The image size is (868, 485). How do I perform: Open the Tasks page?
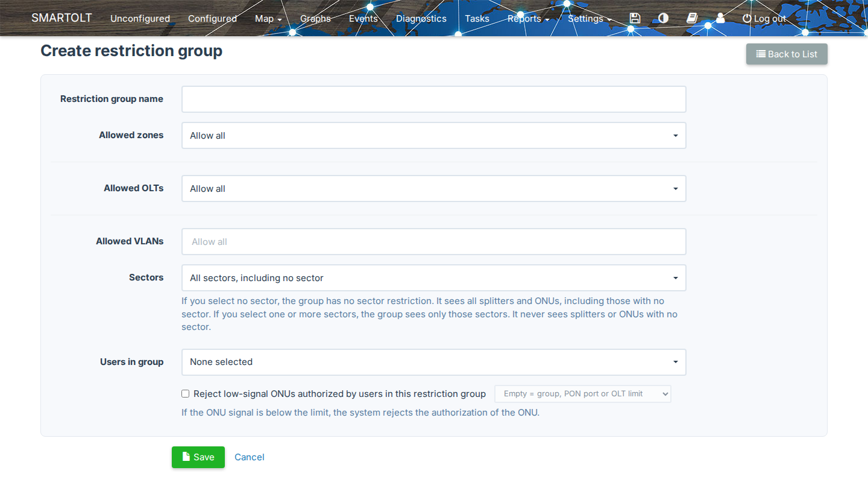(477, 19)
